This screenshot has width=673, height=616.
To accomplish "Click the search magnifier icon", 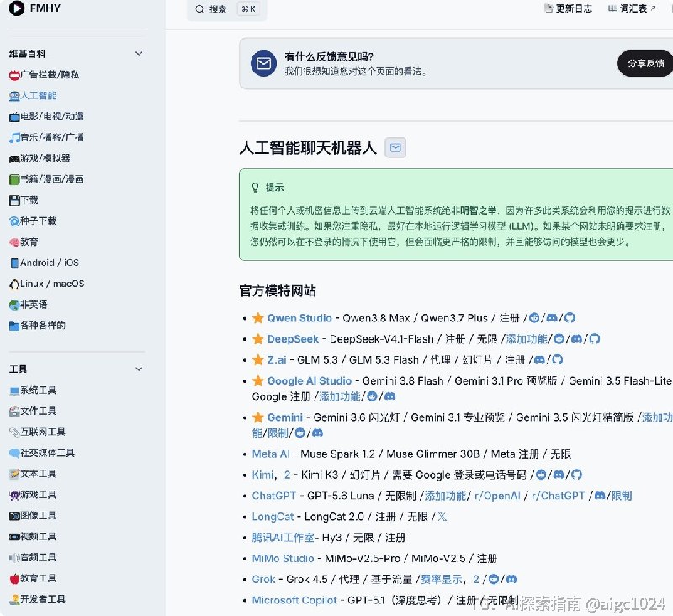I will click(199, 9).
